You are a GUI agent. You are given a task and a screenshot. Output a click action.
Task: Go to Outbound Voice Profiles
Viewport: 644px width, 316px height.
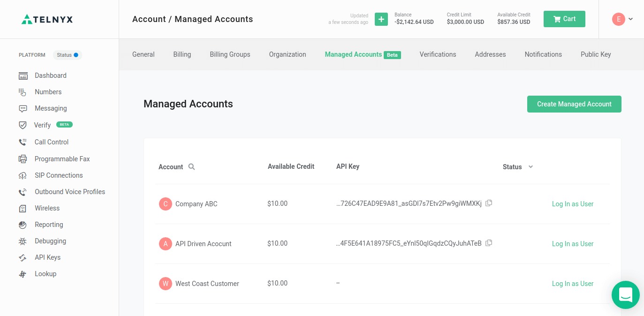pyautogui.click(x=70, y=192)
